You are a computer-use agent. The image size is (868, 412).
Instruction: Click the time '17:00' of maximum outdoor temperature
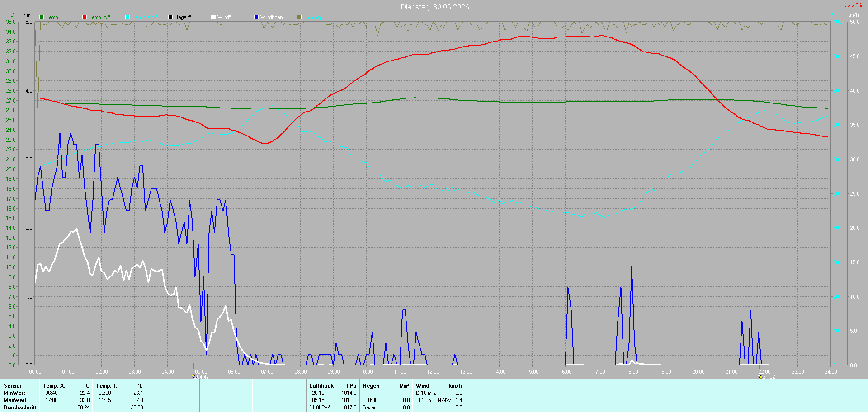[x=52, y=400]
